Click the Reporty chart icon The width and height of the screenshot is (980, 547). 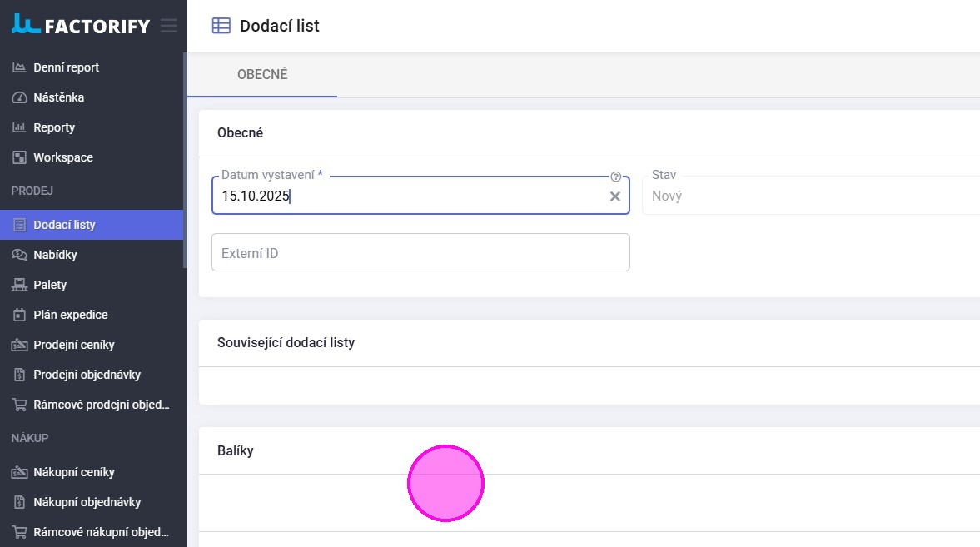click(x=19, y=127)
